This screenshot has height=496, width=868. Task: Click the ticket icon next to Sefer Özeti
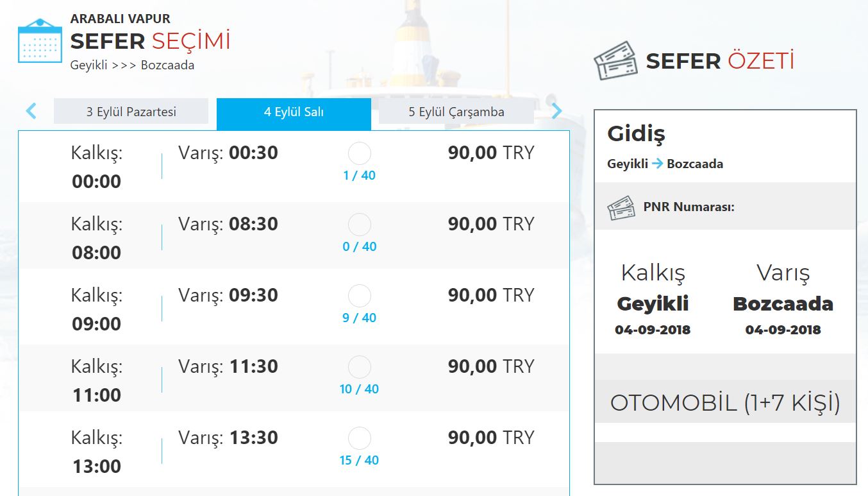click(615, 62)
